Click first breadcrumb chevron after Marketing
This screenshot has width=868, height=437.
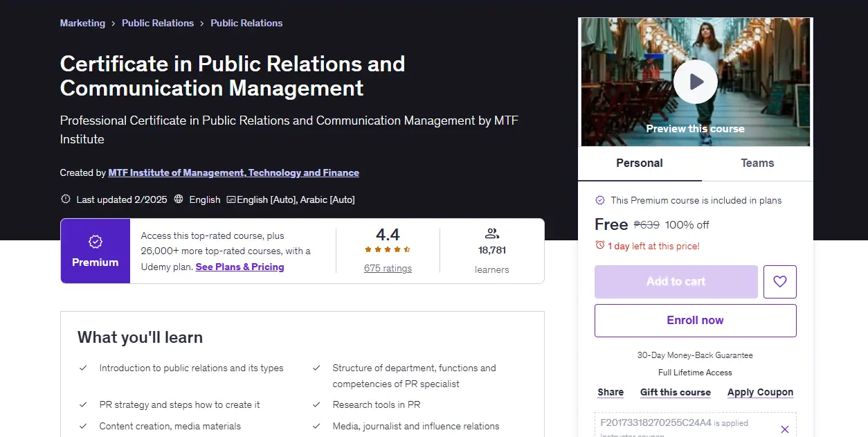click(114, 24)
